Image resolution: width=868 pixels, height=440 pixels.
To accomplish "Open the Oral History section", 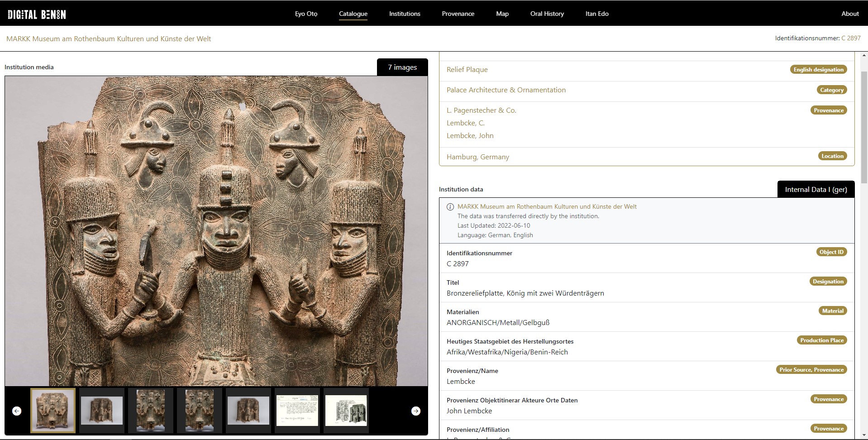I will (x=547, y=14).
